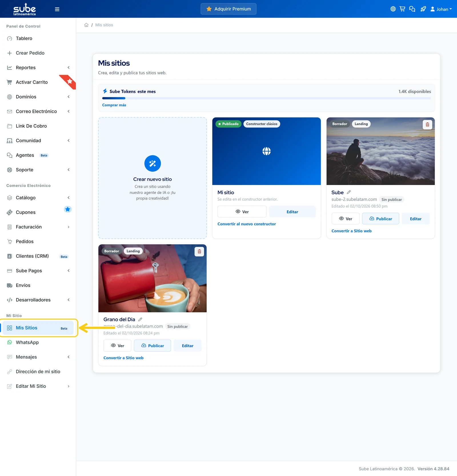Open the shopping cart icon in header
The width and height of the screenshot is (457, 476).
pos(402,9)
